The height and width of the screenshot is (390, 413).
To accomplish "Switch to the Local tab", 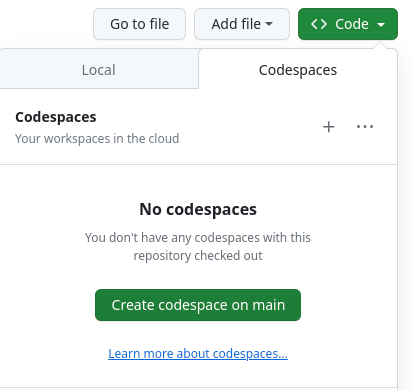I will [x=99, y=70].
